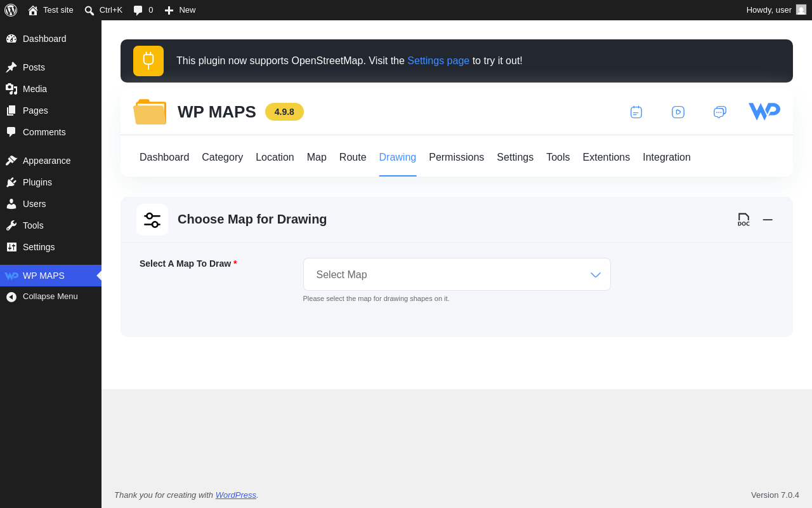Screen dimensions: 812x508
Task: Switch to the Route tab
Action: [353, 157]
